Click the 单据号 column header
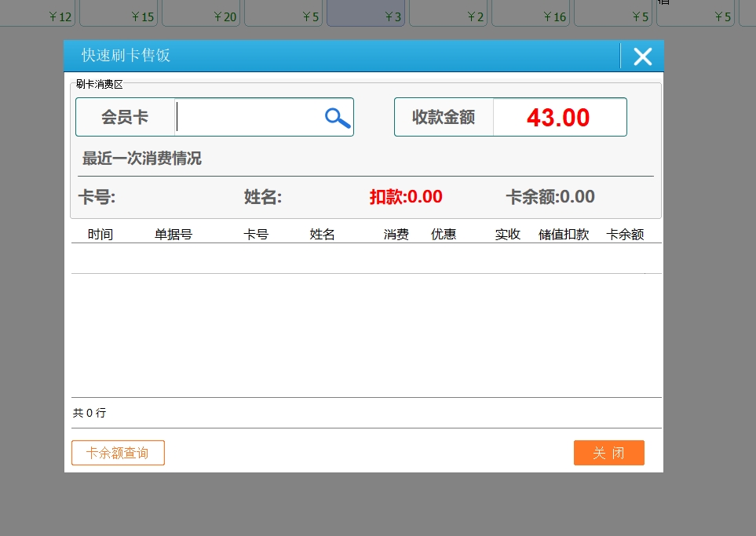 point(173,235)
